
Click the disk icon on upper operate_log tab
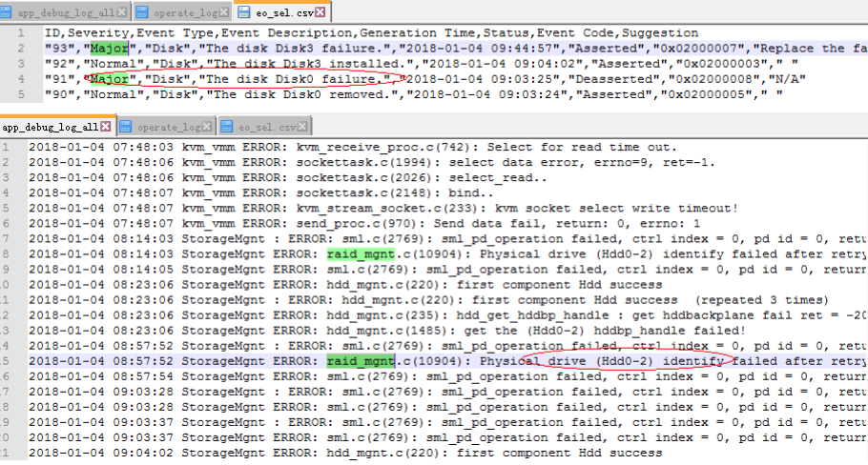pos(142,12)
